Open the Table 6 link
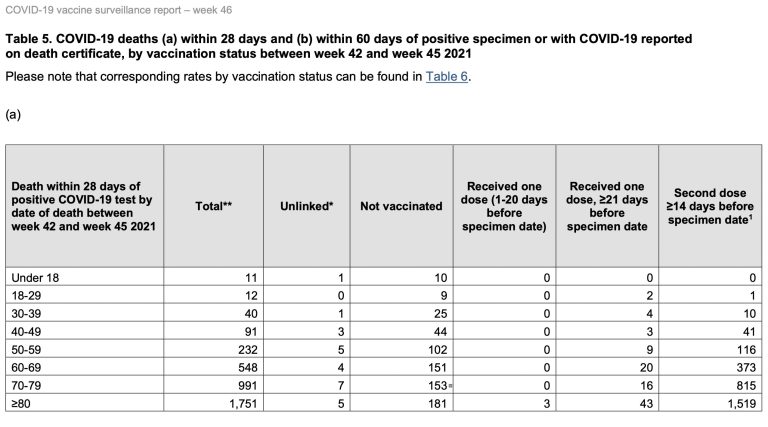The height and width of the screenshot is (427, 768). tap(446, 77)
